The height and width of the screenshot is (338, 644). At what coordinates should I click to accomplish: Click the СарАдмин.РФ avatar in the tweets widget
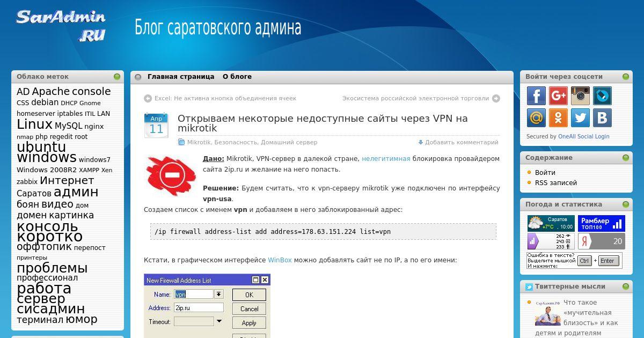[x=547, y=312]
